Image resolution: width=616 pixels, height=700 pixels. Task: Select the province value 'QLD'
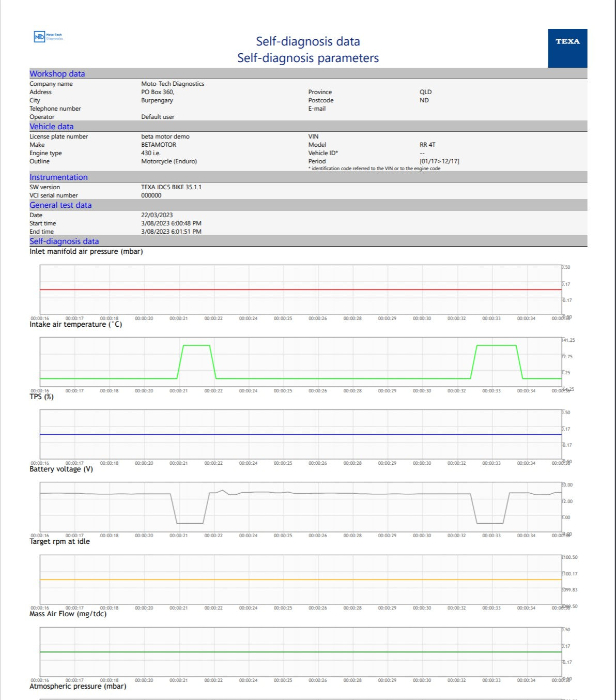425,92
